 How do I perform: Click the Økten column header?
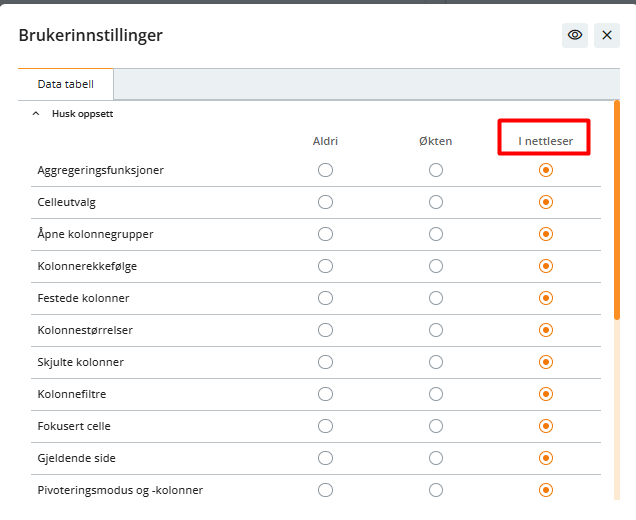coord(436,141)
